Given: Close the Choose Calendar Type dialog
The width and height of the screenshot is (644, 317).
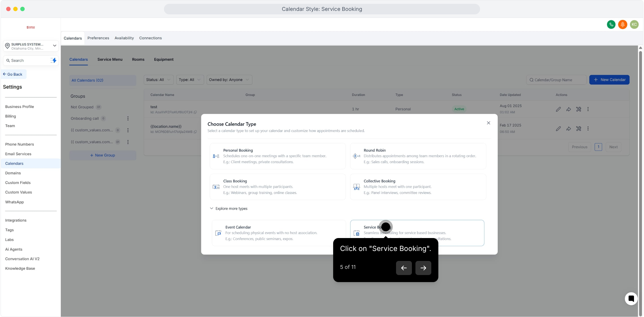Looking at the screenshot, I should click(x=488, y=123).
